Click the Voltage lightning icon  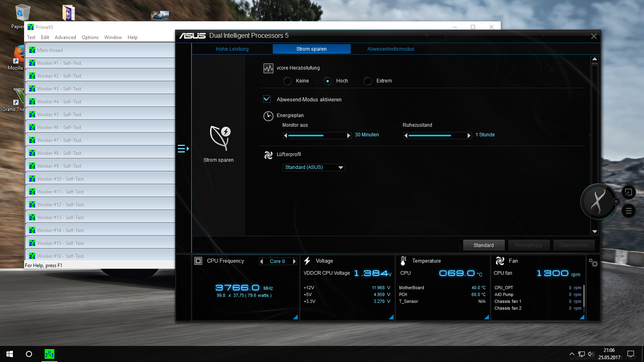pos(307,261)
